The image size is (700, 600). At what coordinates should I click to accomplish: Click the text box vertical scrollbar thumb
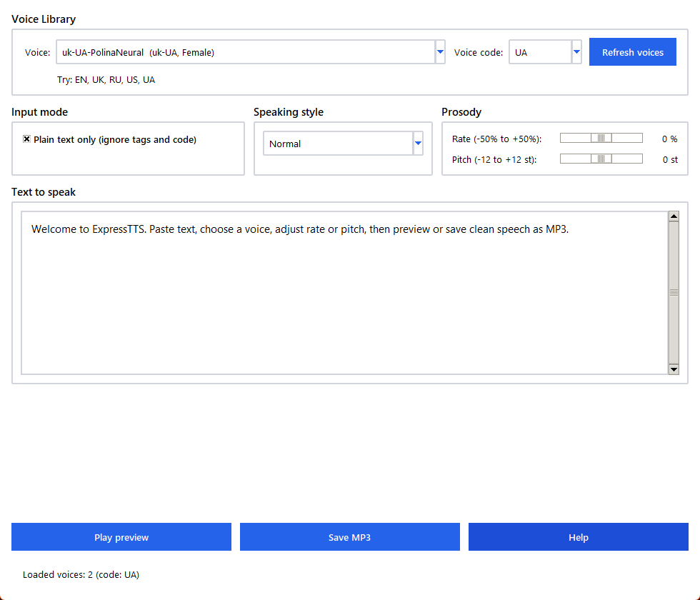[x=674, y=293]
